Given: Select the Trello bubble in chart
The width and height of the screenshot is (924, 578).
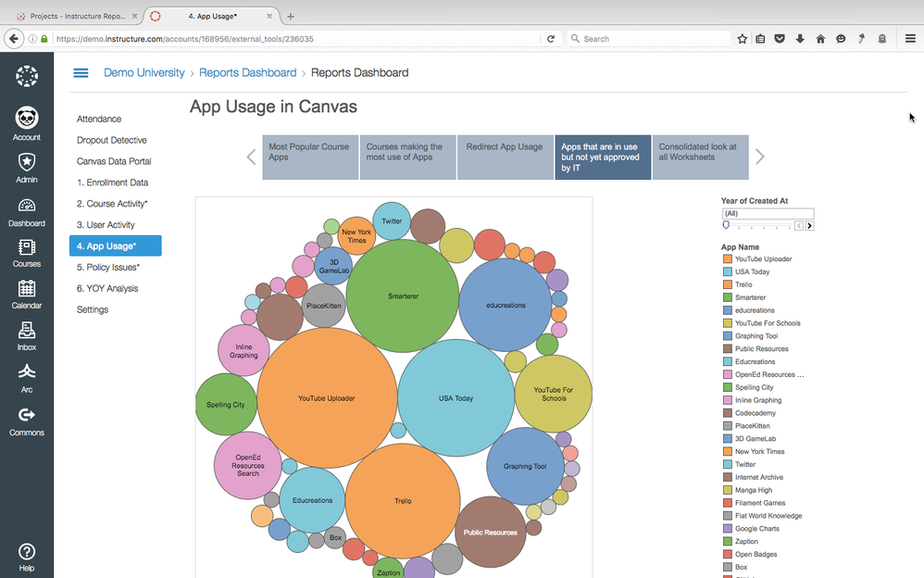Looking at the screenshot, I should click(x=403, y=501).
